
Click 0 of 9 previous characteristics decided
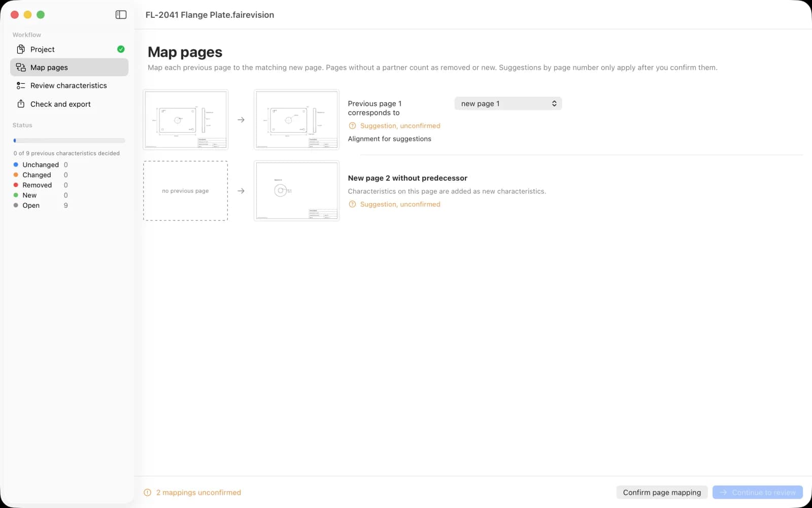coord(66,153)
